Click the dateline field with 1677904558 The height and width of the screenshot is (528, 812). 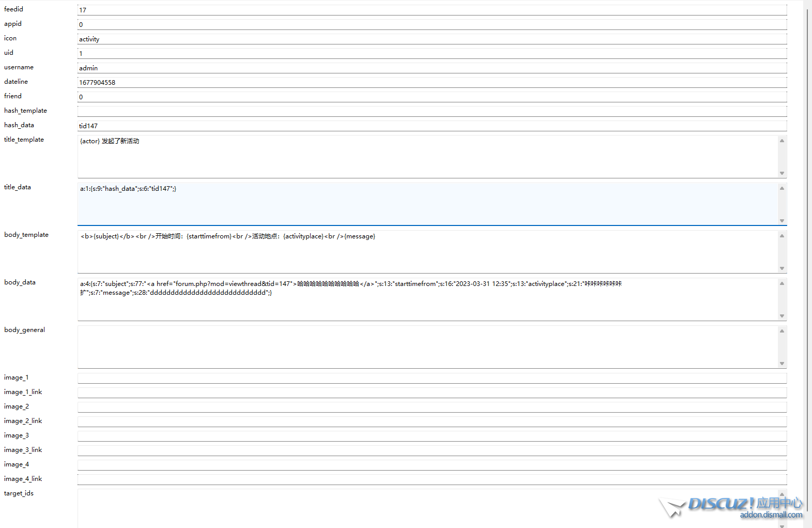click(432, 82)
